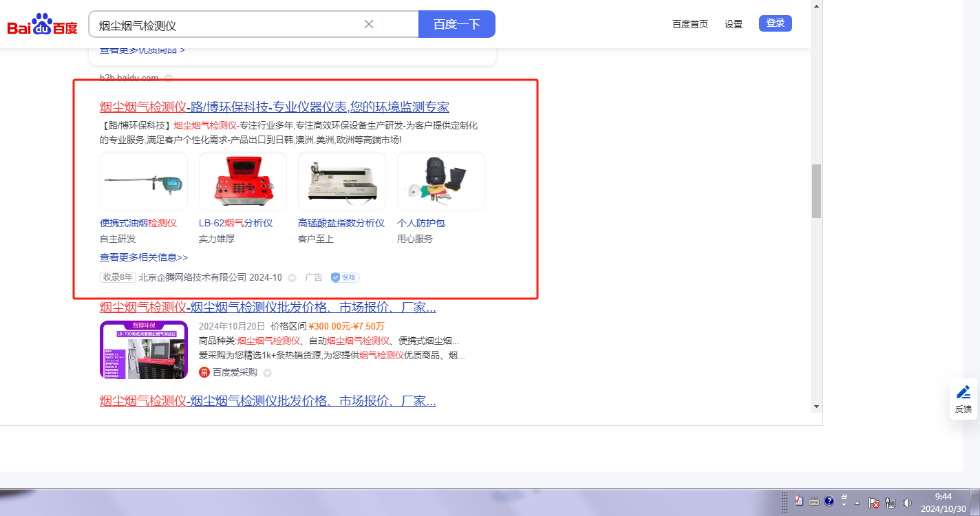Screen dimensions: 980x516
Task: Open 便携式油烟检测仪 product link
Action: click(x=138, y=223)
